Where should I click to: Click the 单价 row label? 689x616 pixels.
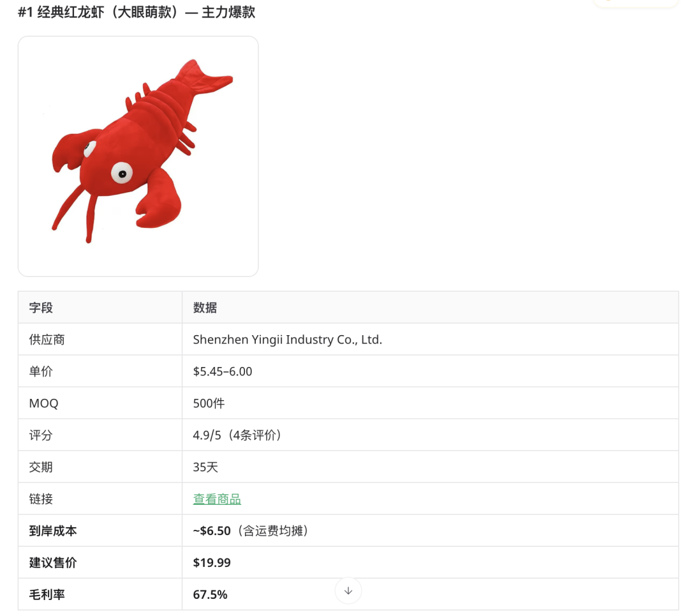pos(40,371)
